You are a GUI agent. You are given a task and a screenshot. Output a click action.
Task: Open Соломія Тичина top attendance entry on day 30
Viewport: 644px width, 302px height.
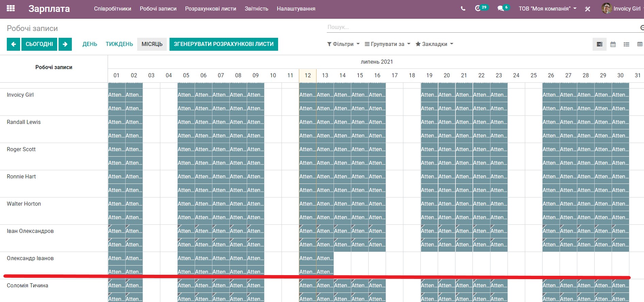tap(621, 286)
